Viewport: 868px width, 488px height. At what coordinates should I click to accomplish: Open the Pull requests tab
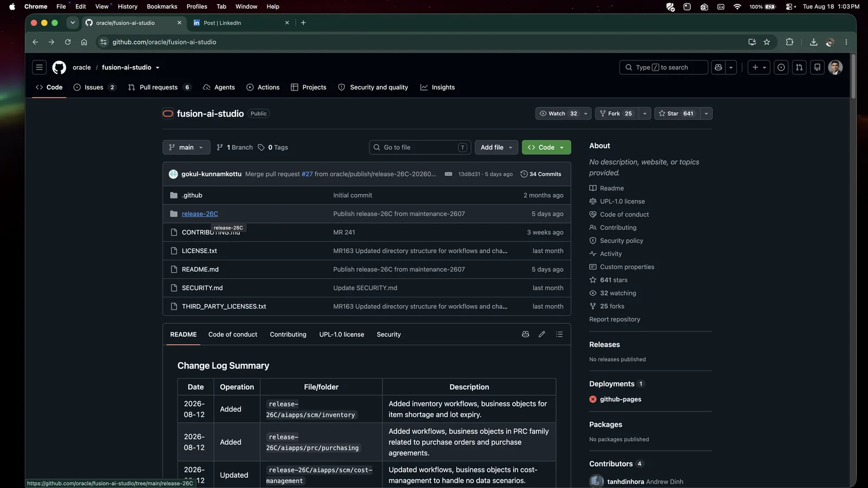(x=159, y=87)
